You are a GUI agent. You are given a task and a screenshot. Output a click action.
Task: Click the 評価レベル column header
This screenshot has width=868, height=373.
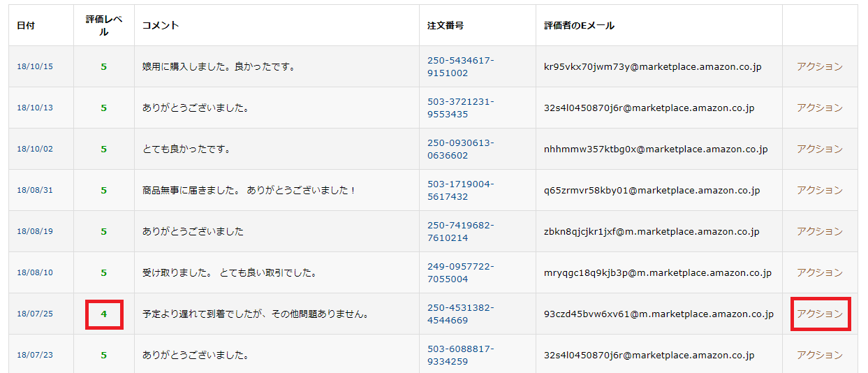pos(104,25)
